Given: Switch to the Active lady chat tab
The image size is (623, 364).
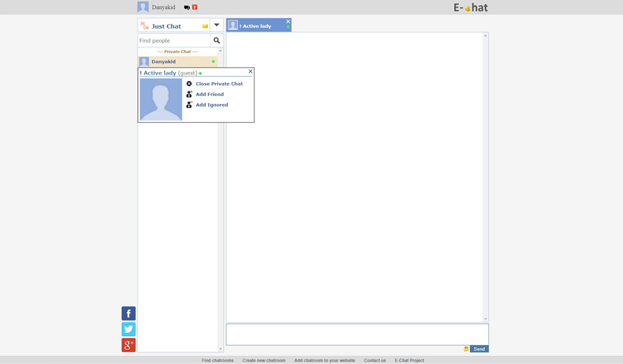Looking at the screenshot, I should pyautogui.click(x=256, y=26).
